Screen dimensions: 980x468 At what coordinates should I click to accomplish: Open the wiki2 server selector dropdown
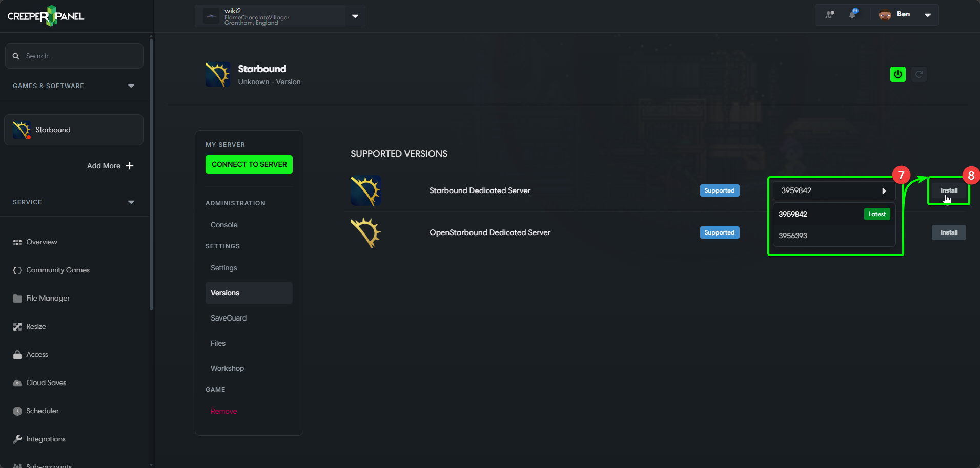(355, 16)
